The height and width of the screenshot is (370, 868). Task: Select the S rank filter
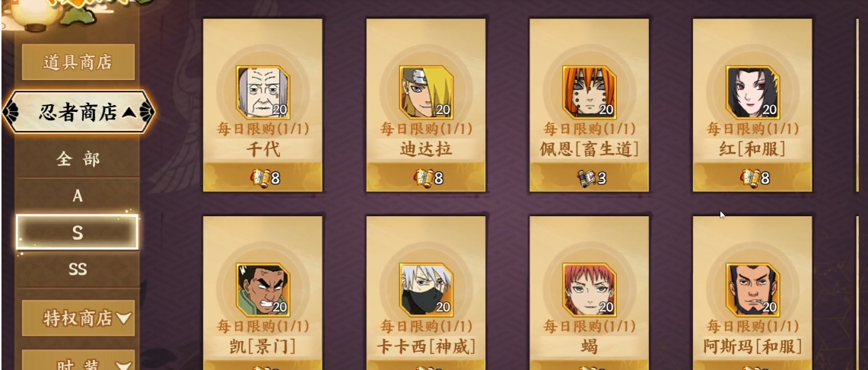[78, 233]
